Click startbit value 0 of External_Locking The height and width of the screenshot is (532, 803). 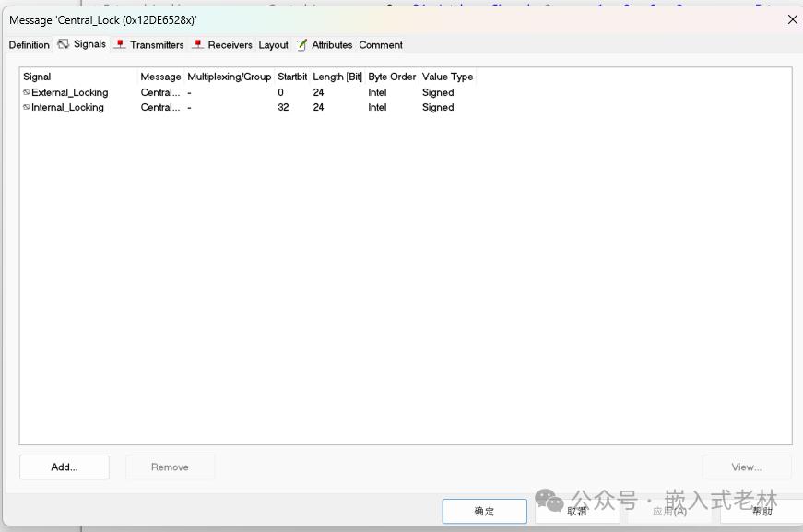coord(280,93)
